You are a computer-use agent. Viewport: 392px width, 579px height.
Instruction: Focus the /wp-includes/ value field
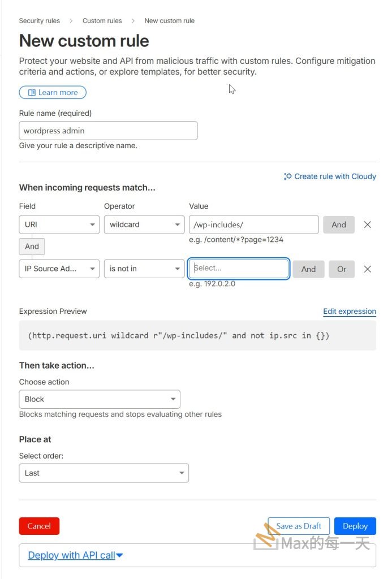[x=253, y=224]
